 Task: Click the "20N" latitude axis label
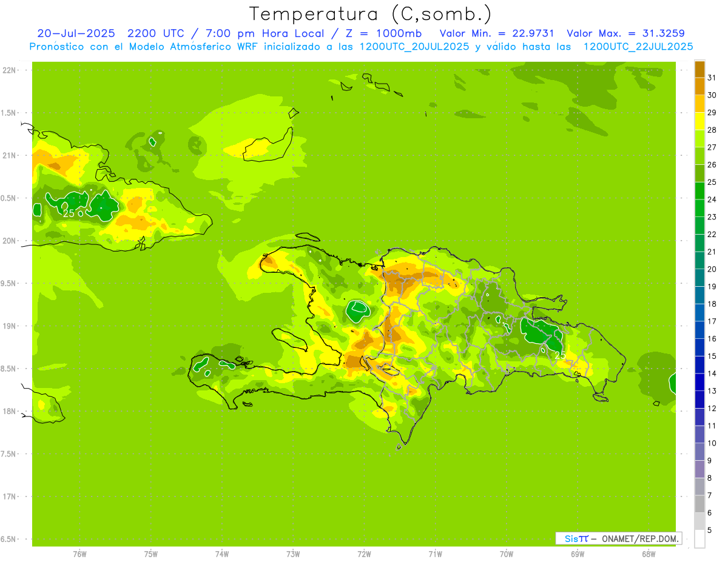[9, 241]
